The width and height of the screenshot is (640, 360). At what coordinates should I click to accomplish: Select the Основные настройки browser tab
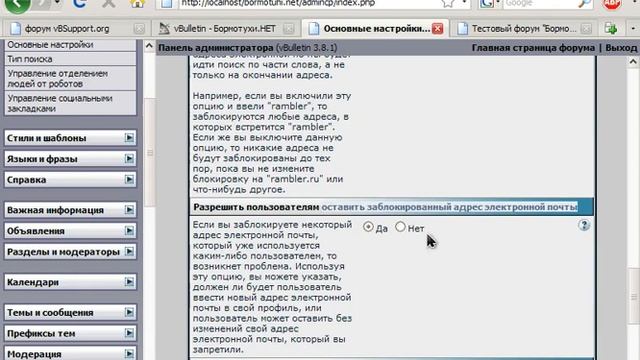pos(375,29)
